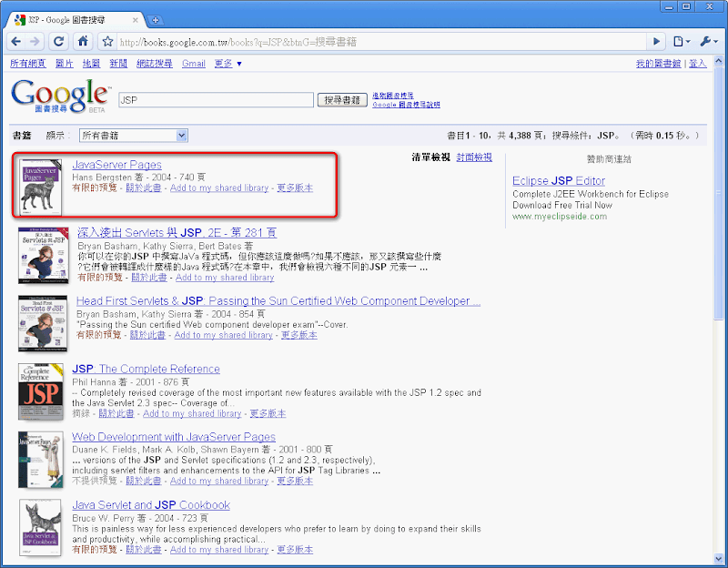Click 更多版本 under Head First Servlets
The height and width of the screenshot is (568, 728).
[299, 335]
